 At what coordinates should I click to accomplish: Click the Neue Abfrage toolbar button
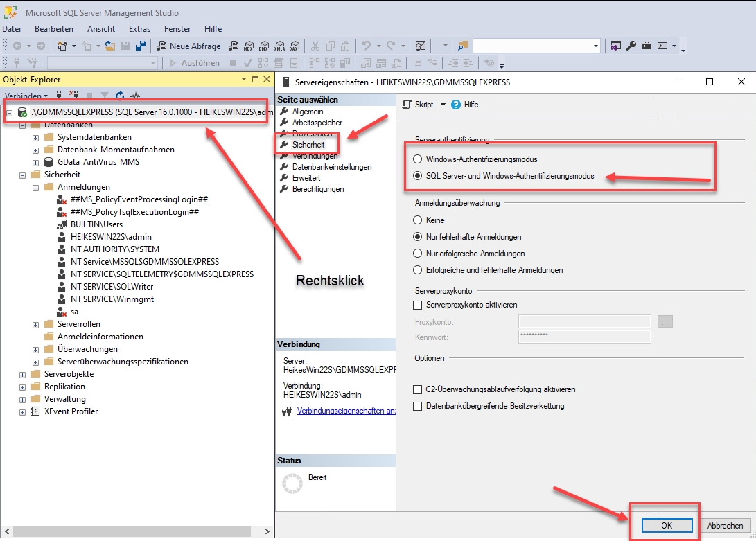point(188,46)
